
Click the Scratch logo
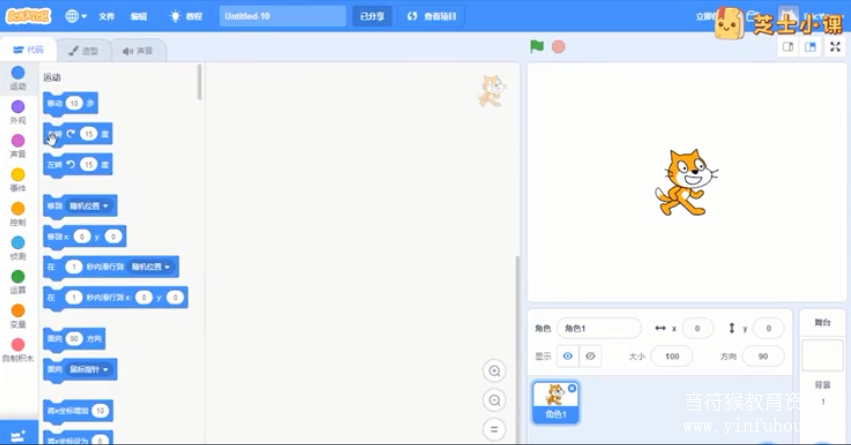click(x=28, y=16)
